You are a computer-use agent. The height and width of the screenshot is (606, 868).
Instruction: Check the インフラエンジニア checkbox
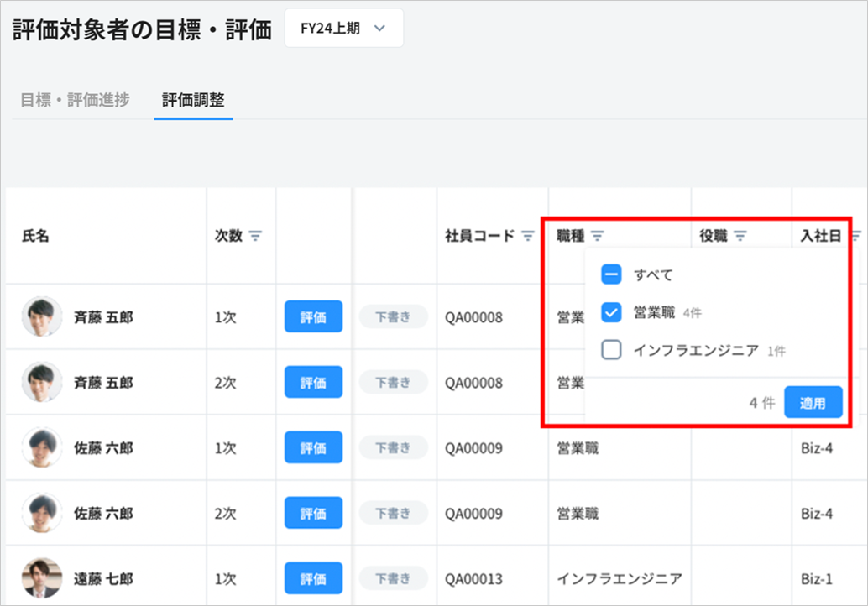click(x=611, y=350)
